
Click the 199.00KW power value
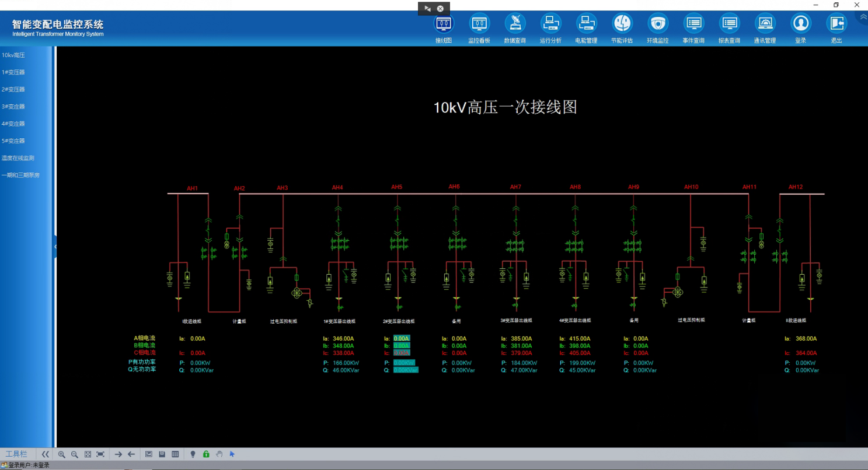tap(581, 363)
